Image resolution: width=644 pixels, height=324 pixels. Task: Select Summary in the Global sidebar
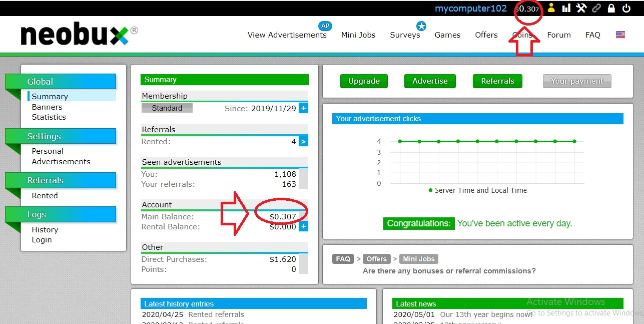tap(50, 97)
